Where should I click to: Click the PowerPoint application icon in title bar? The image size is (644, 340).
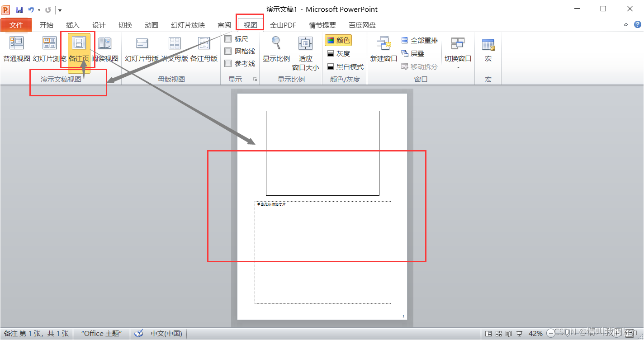(x=6, y=9)
